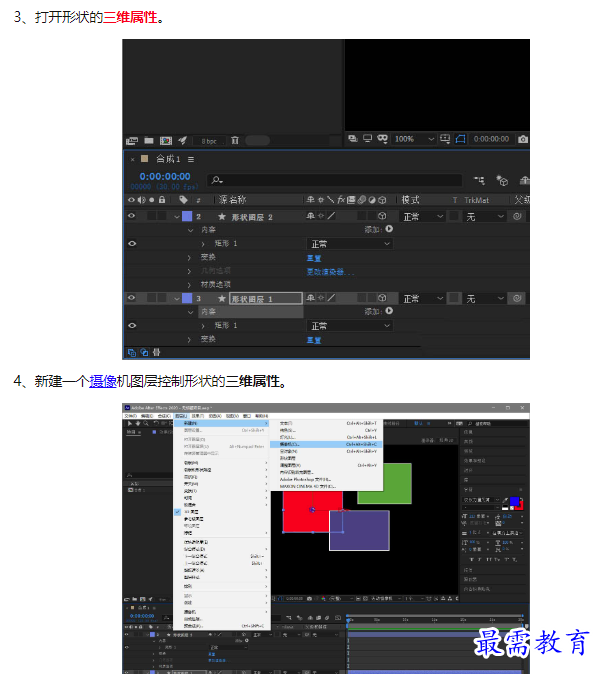
Task: Click the 添加 play button under 形状图层 2
Action: 389,229
